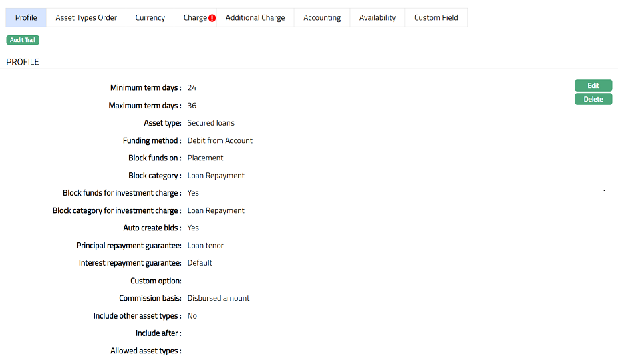Select the Additional Charge tab
618x364 pixels.
point(255,18)
